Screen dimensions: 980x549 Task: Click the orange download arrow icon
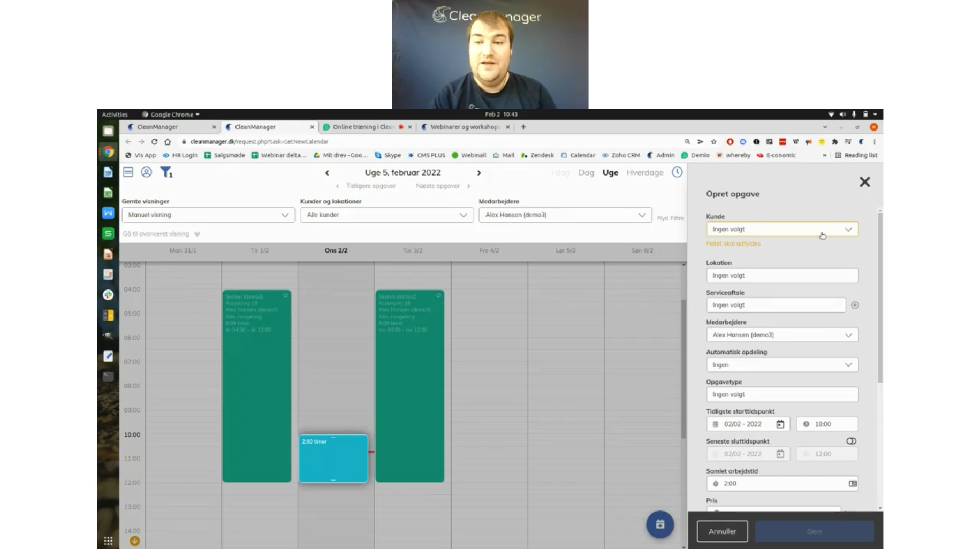[x=134, y=541]
